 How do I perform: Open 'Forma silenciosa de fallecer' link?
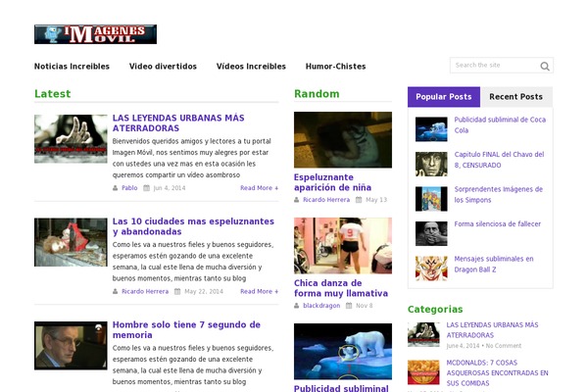click(x=497, y=224)
